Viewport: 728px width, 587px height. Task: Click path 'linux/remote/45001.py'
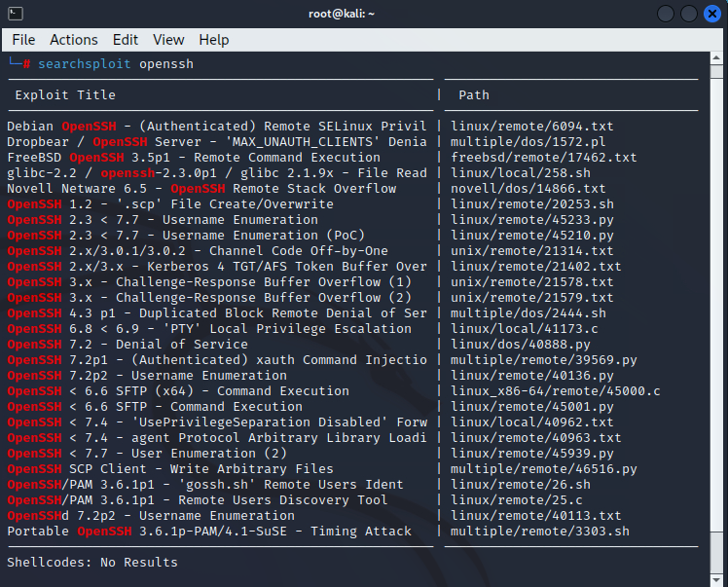click(x=531, y=406)
